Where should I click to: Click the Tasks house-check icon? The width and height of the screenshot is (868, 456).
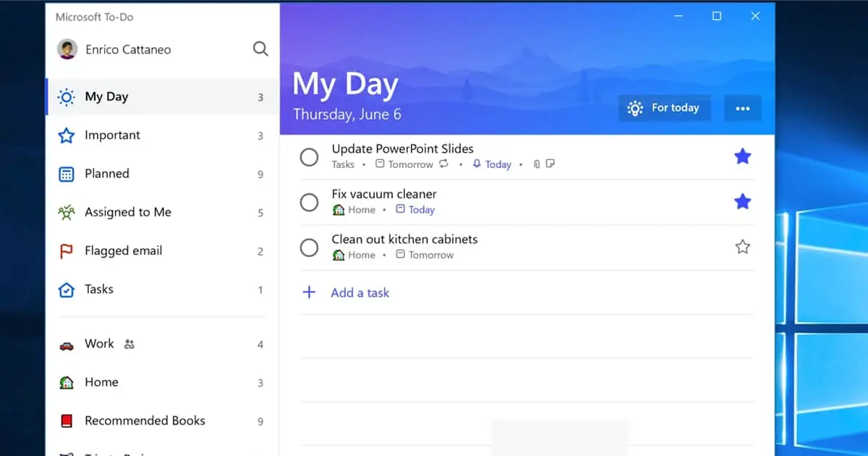(67, 290)
